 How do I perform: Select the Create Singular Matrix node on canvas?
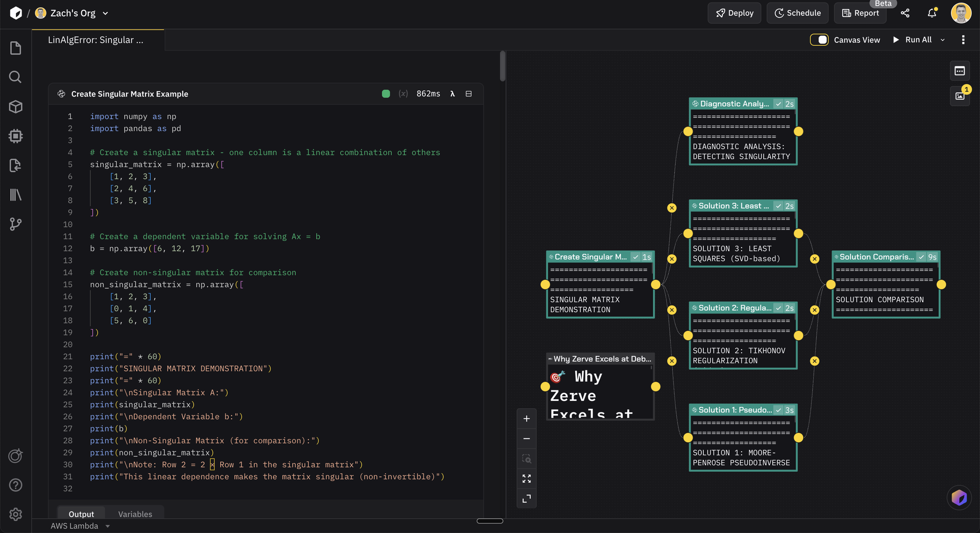click(600, 284)
